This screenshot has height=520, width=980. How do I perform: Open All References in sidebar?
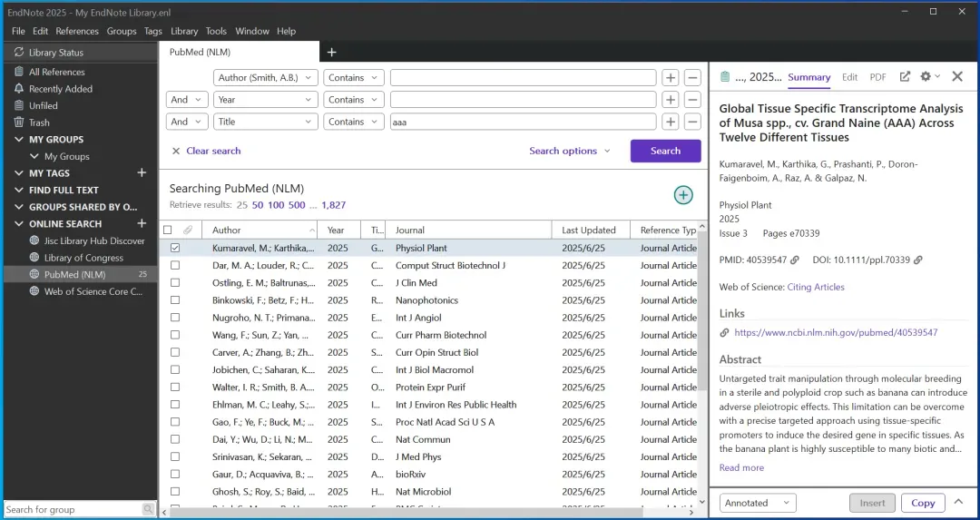[x=56, y=72]
